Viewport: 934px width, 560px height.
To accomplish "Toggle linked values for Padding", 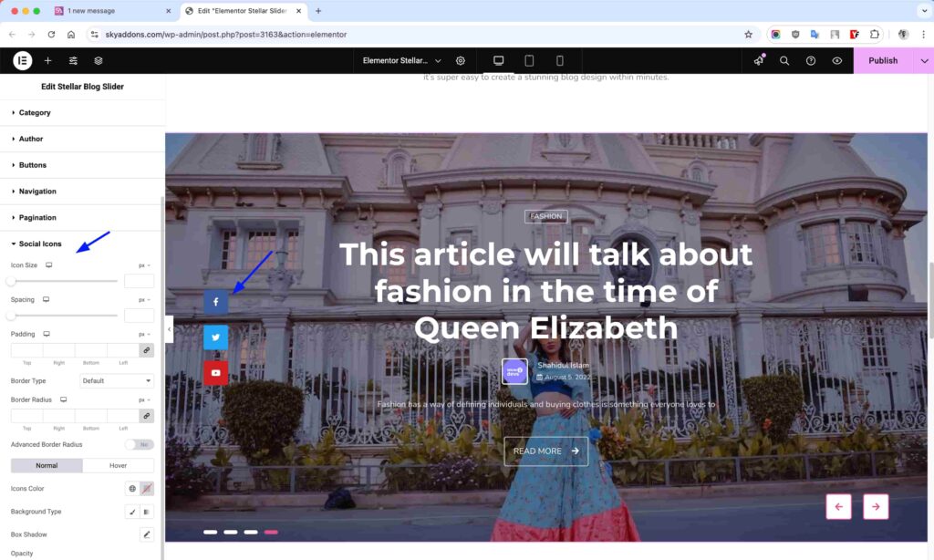I will click(147, 350).
